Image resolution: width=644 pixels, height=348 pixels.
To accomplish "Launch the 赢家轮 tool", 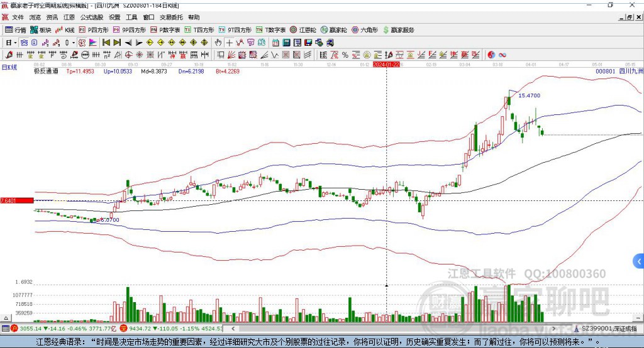I will point(333,30).
